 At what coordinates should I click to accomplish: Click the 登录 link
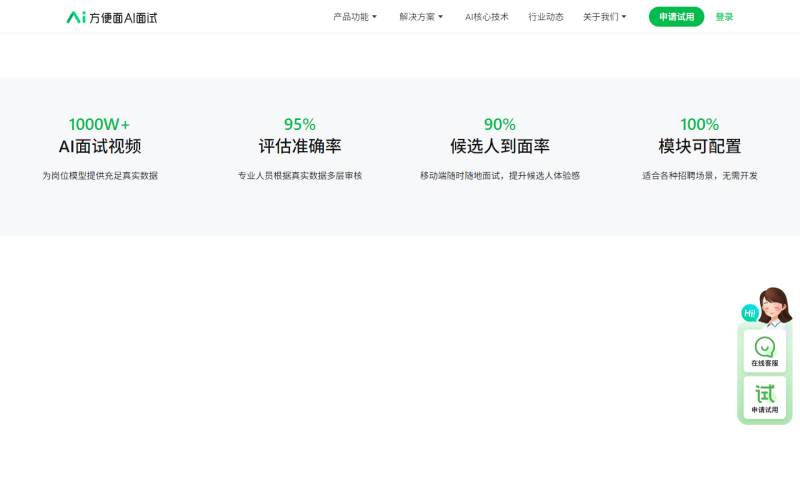(724, 17)
